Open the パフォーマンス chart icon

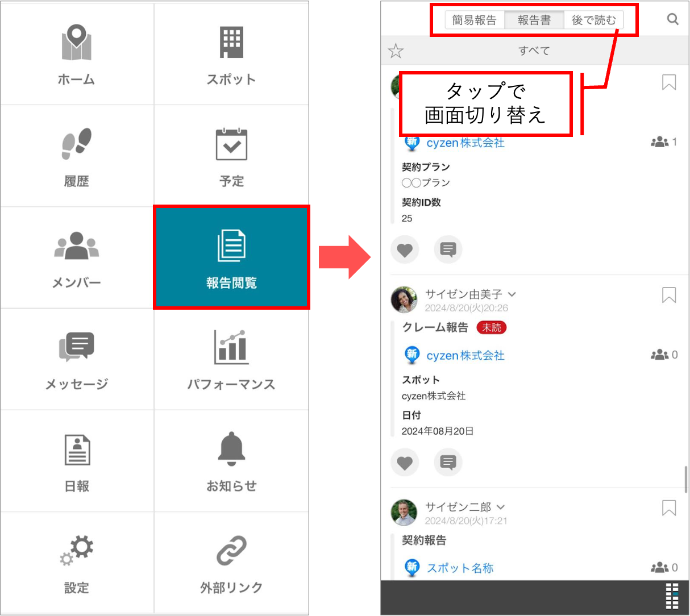click(x=231, y=347)
